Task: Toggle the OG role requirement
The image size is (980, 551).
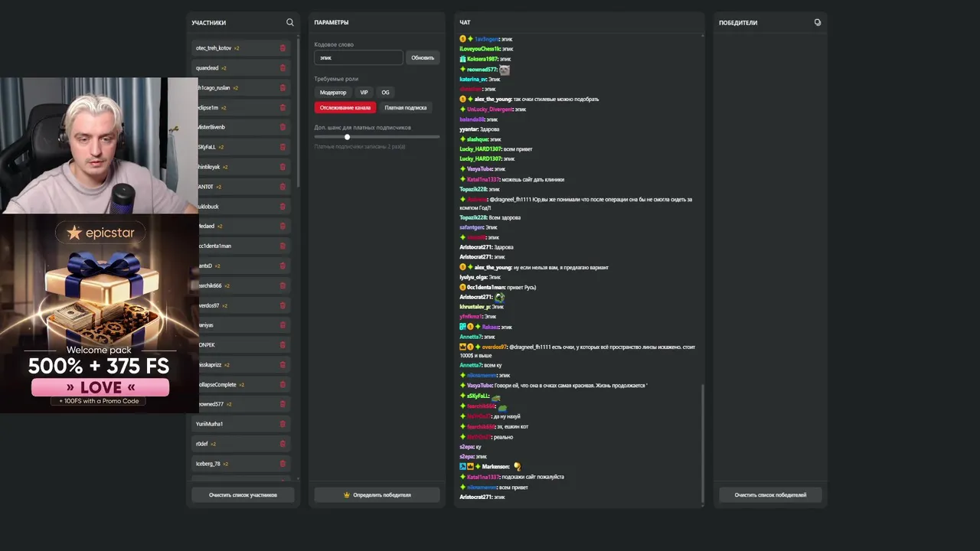Action: (385, 93)
